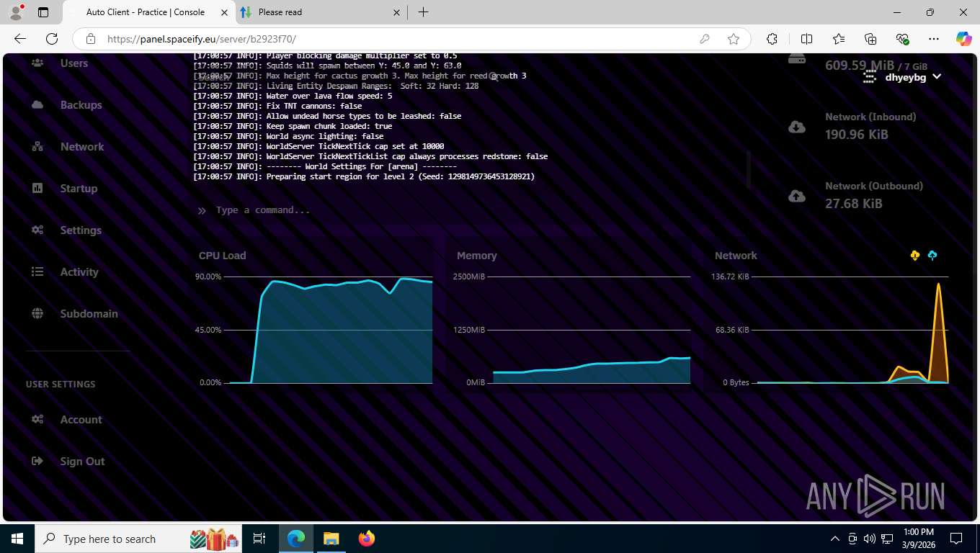
Task: Open the Tab actions menu
Action: click(x=43, y=12)
